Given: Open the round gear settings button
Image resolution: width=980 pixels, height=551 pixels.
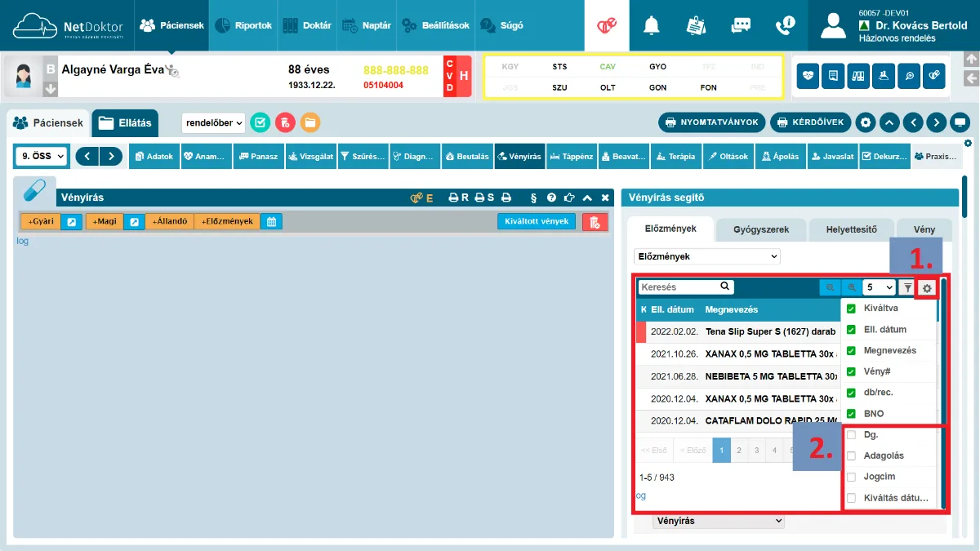Looking at the screenshot, I should coord(866,122).
